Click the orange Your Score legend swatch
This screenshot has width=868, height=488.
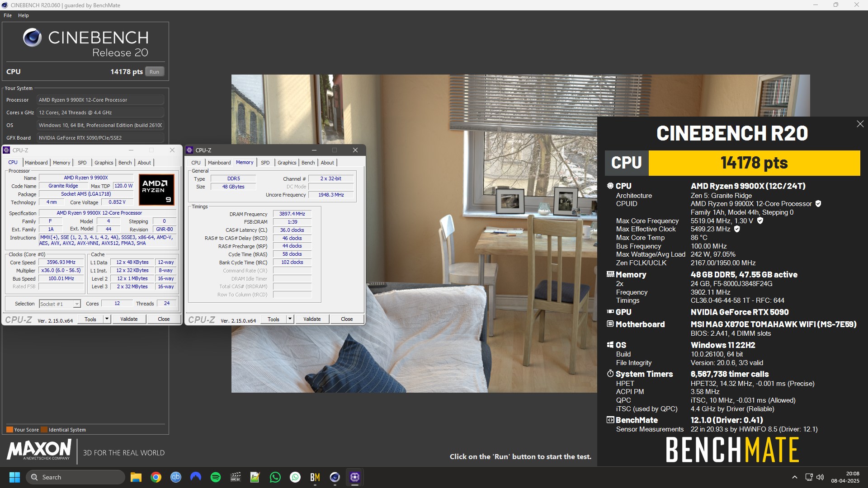pyautogui.click(x=9, y=430)
